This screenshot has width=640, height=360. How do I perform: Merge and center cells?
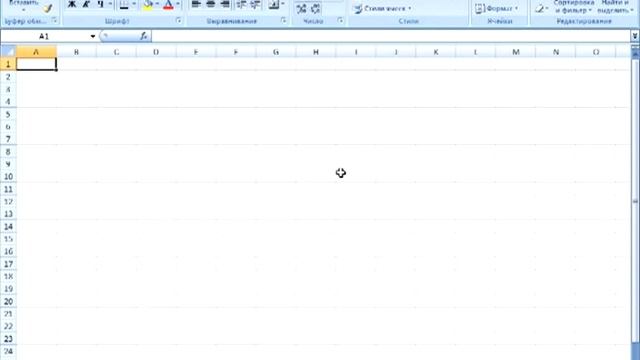pyautogui.click(x=273, y=4)
